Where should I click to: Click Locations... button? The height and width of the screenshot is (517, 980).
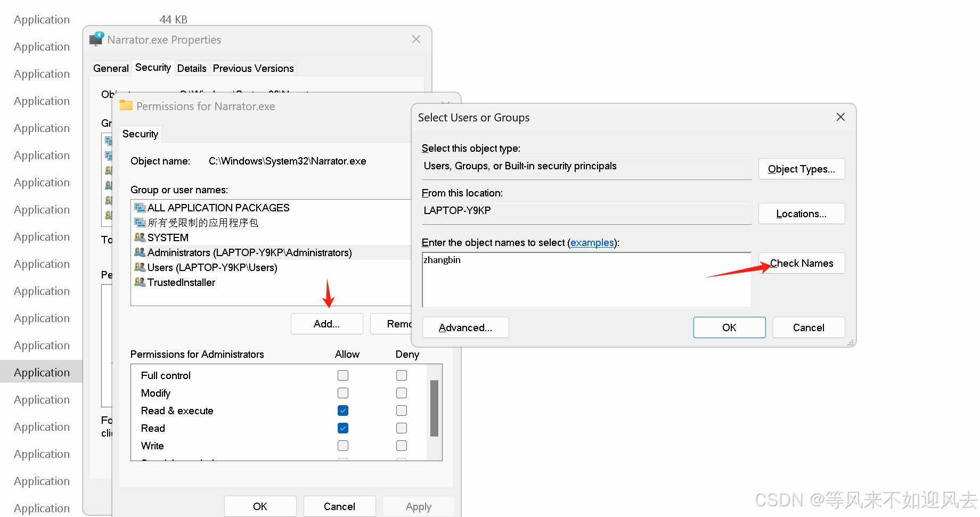click(x=802, y=214)
